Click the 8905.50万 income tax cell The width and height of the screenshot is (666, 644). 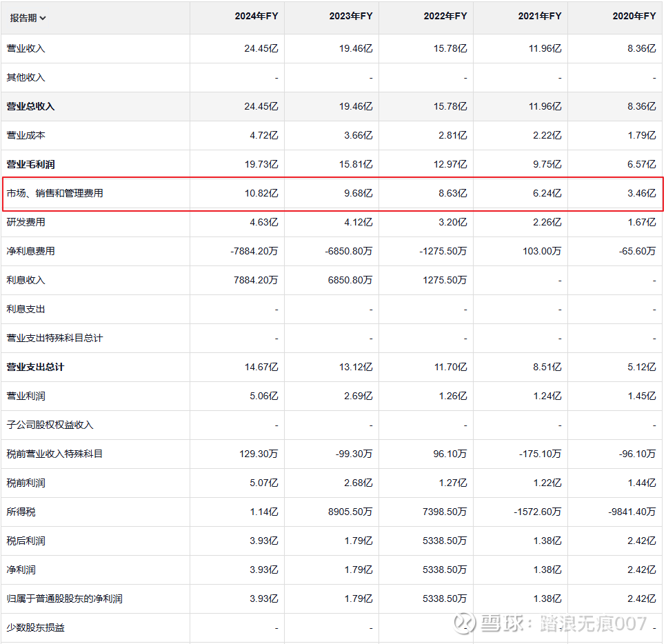350,512
